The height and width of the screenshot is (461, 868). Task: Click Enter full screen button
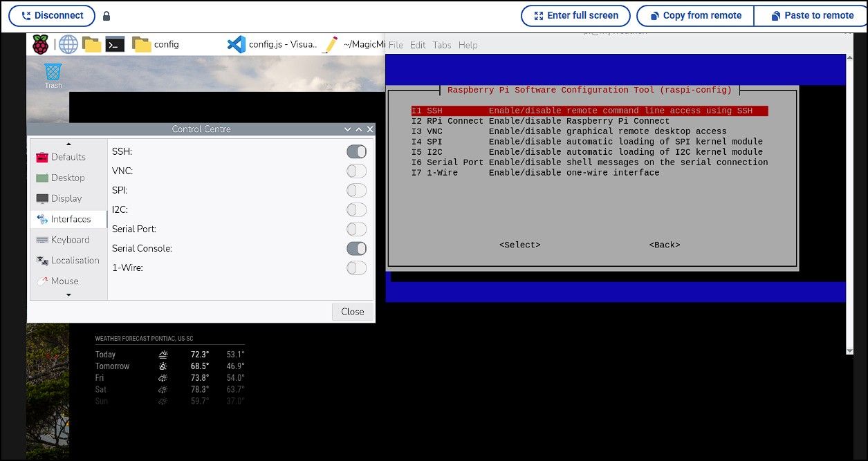[575, 15]
